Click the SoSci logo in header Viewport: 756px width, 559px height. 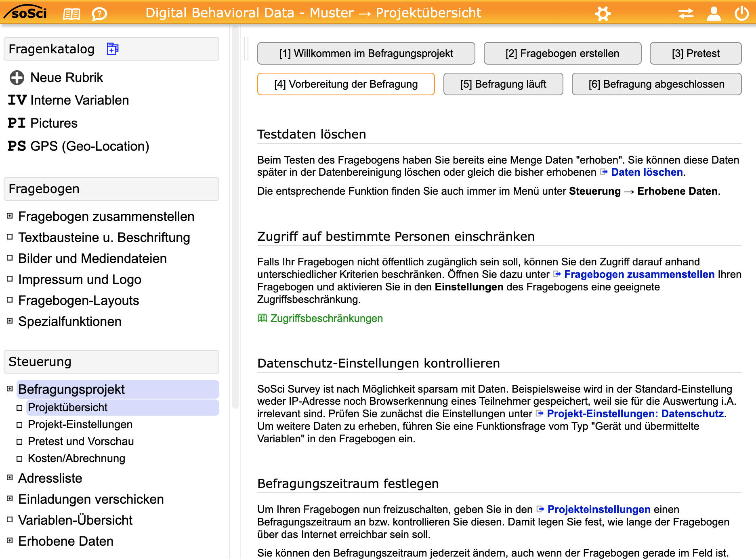tap(26, 13)
